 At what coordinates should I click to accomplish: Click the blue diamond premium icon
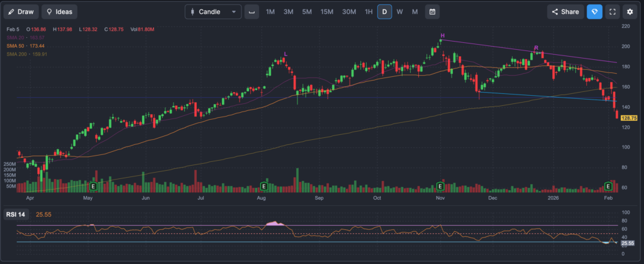point(594,11)
